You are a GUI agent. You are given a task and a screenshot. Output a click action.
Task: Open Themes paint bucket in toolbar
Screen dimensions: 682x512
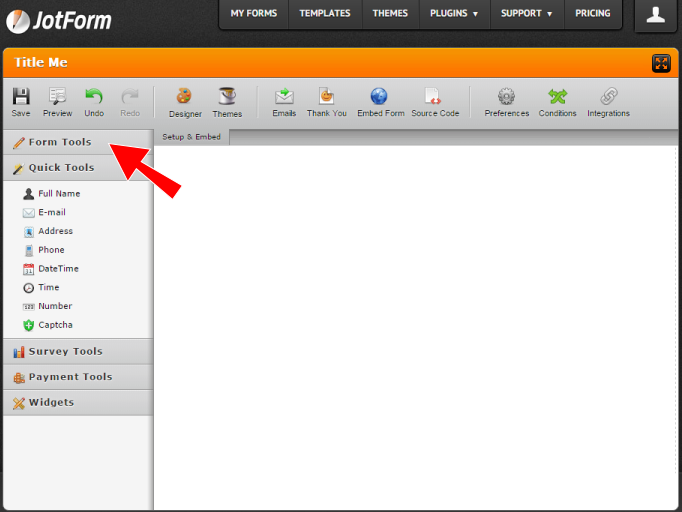(227, 103)
